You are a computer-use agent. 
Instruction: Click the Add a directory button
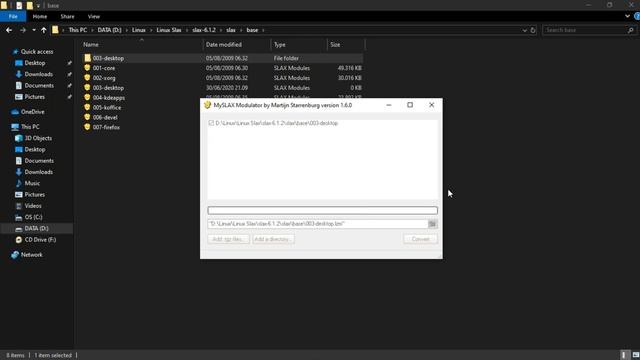click(x=273, y=239)
